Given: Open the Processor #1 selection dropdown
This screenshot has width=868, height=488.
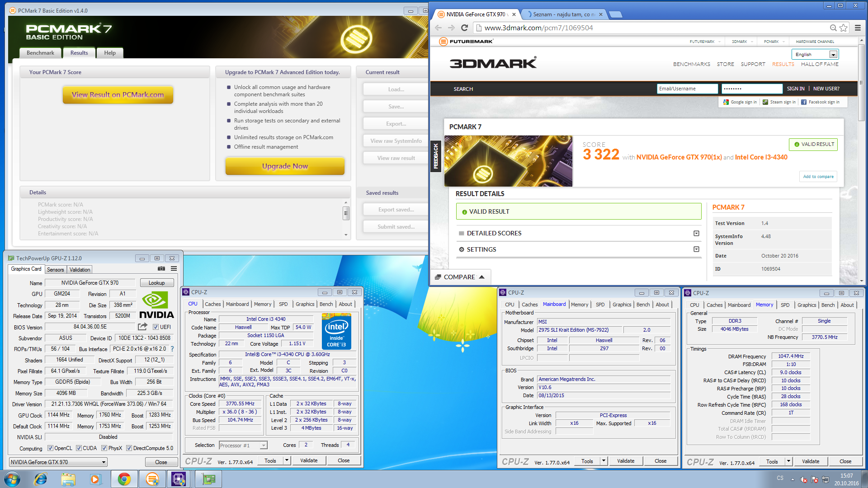Looking at the screenshot, I should 243,446.
